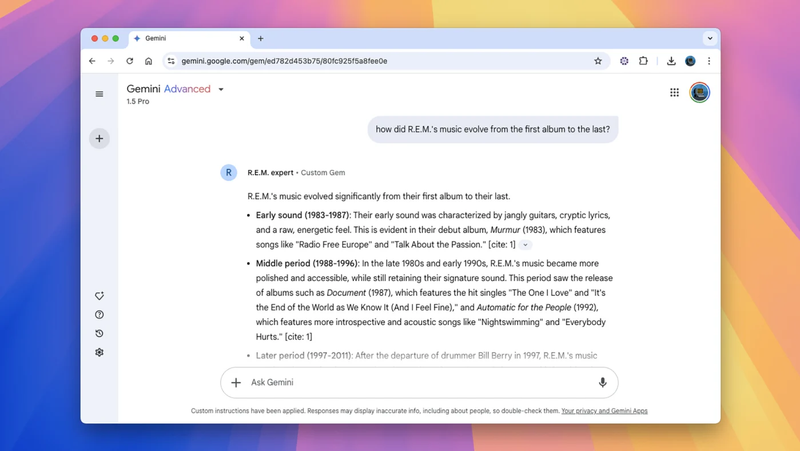Image resolution: width=800 pixels, height=451 pixels.
Task: Click the plus attach icon in prompt box
Action: pyautogui.click(x=236, y=382)
